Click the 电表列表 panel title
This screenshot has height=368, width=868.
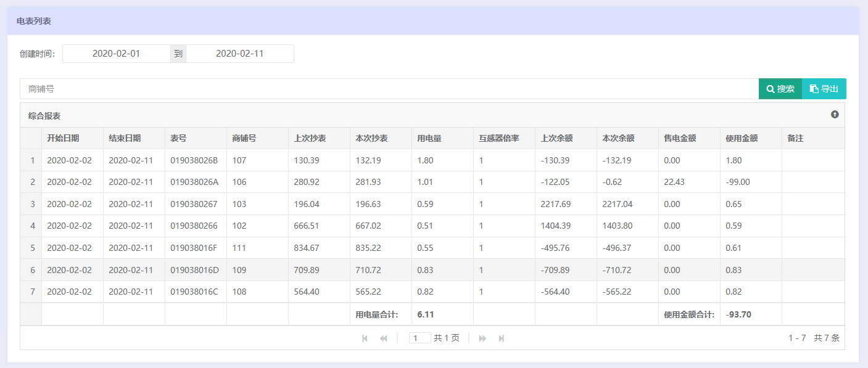click(x=33, y=20)
